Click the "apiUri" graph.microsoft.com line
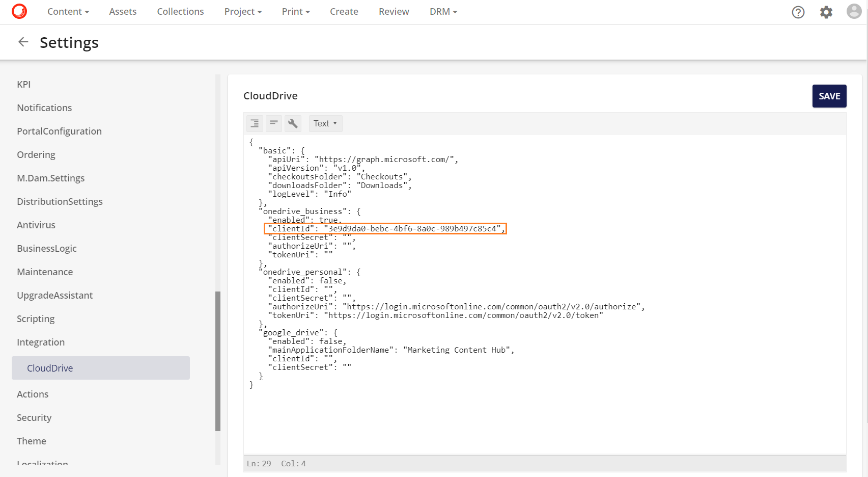Image resolution: width=868 pixels, height=477 pixels. coord(363,160)
